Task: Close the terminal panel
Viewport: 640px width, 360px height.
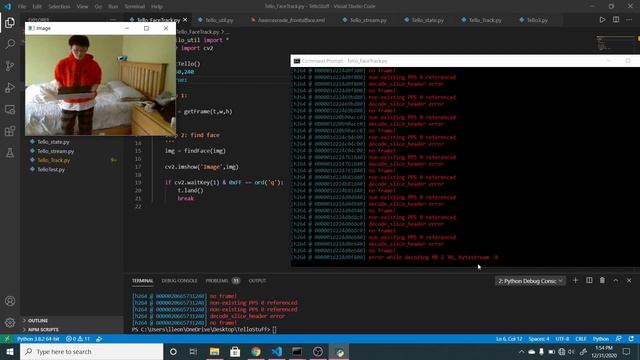Action: tap(629, 280)
